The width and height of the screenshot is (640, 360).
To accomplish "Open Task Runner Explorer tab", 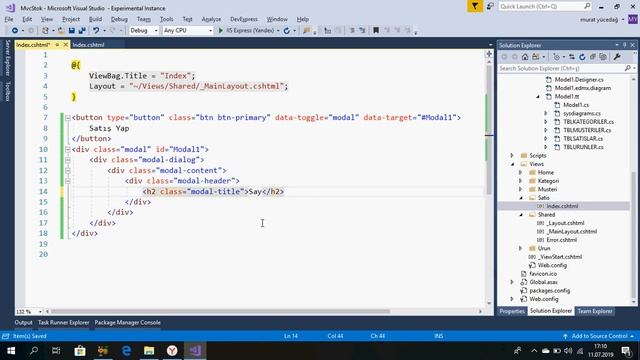I will (63, 322).
